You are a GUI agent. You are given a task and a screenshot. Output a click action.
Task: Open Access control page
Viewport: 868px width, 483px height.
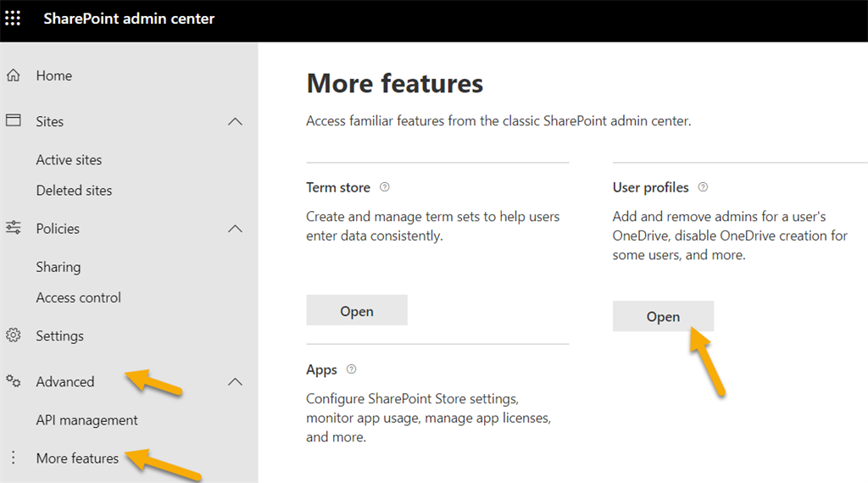tap(79, 297)
